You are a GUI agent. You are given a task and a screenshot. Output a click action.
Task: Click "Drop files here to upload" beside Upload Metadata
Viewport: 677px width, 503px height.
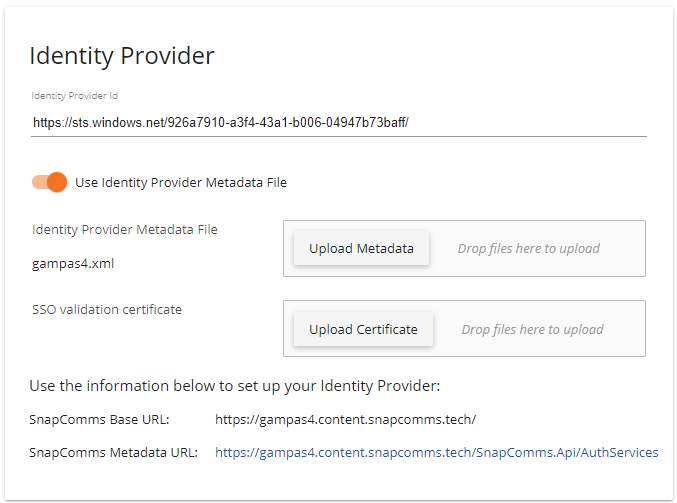(x=529, y=248)
